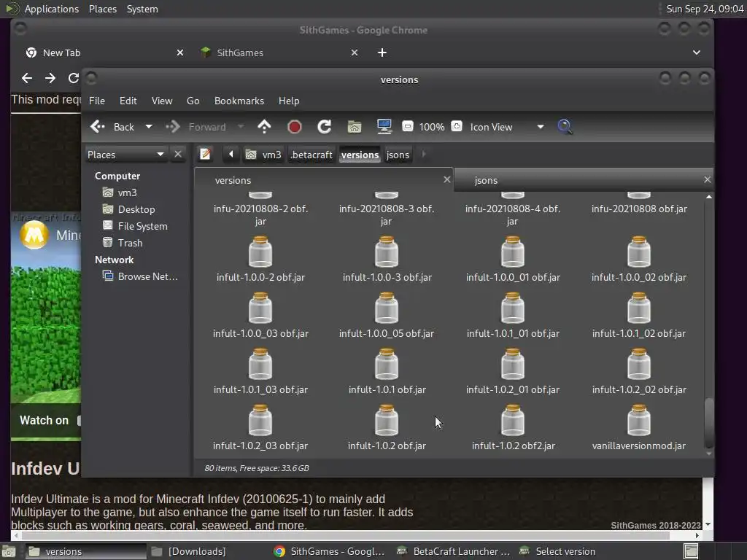Search for files with magnifier icon

point(565,127)
